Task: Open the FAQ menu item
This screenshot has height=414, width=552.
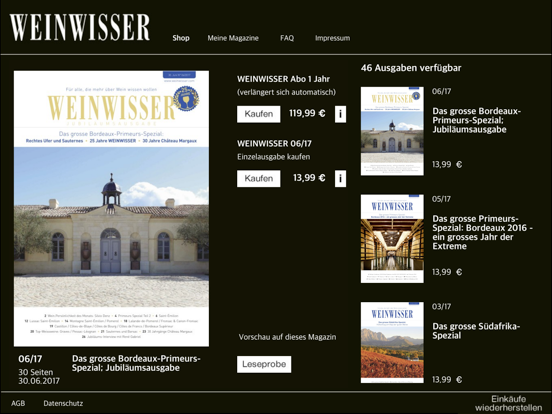Action: tap(287, 38)
